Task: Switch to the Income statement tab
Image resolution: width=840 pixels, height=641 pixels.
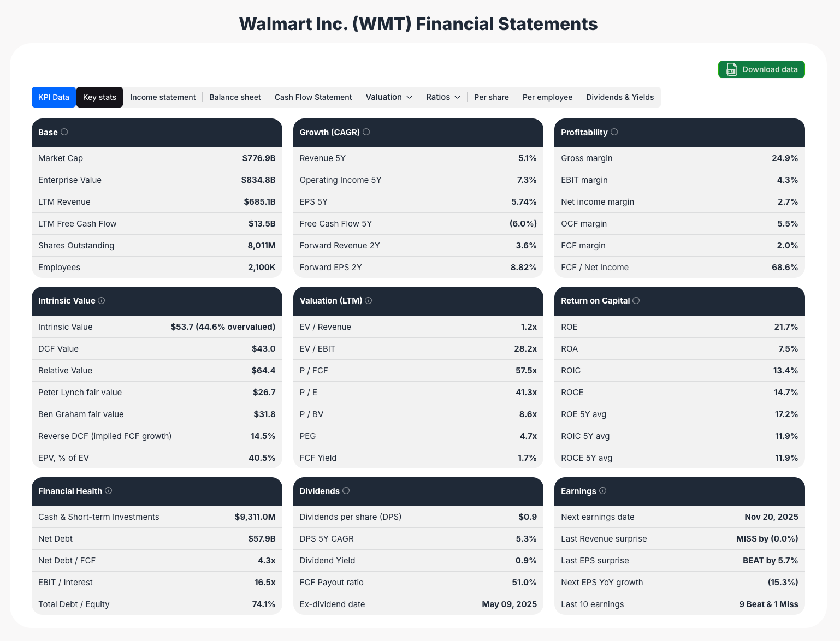Action: coord(163,97)
